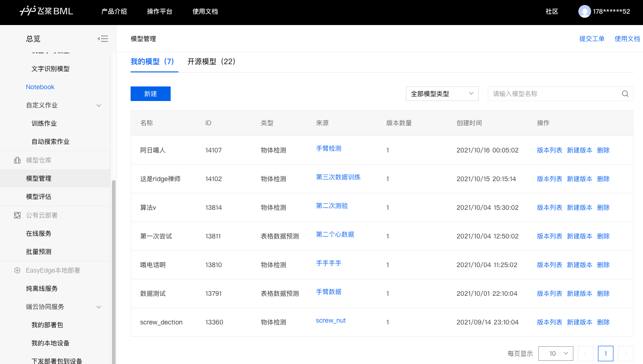
Task: Open the 全部模型类型 dropdown
Action: point(442,94)
